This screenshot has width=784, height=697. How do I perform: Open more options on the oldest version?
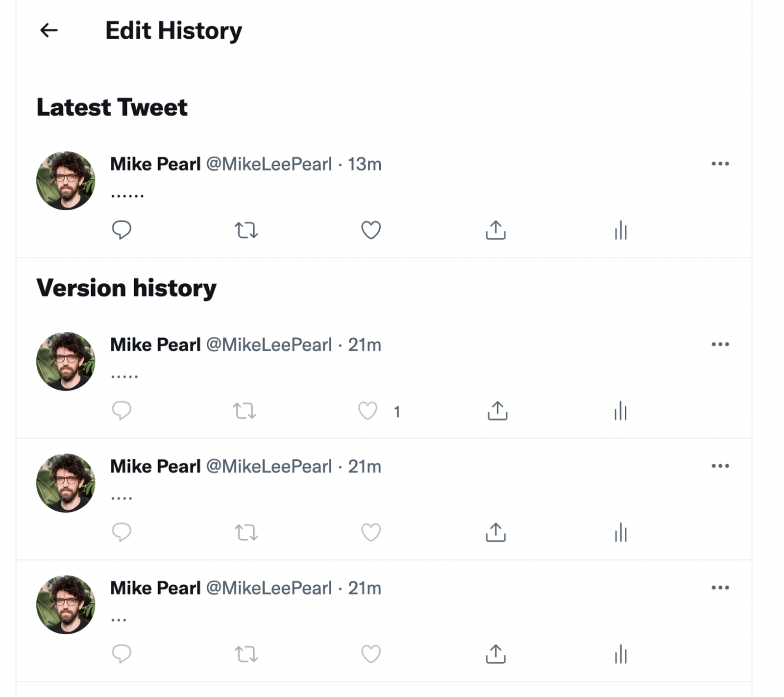tap(720, 587)
